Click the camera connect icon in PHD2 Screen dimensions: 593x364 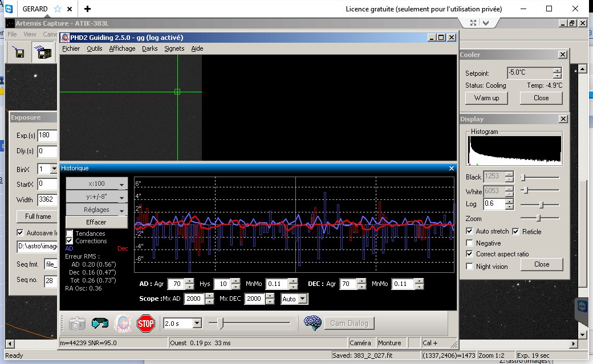(x=77, y=324)
